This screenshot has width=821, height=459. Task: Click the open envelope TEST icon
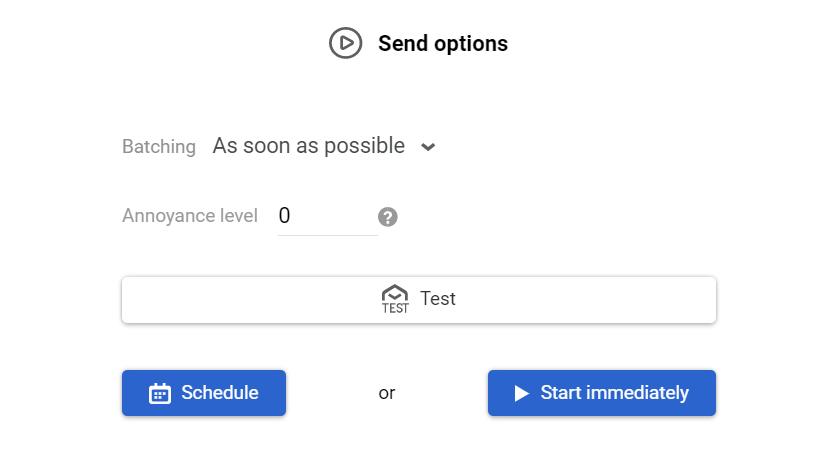point(395,299)
